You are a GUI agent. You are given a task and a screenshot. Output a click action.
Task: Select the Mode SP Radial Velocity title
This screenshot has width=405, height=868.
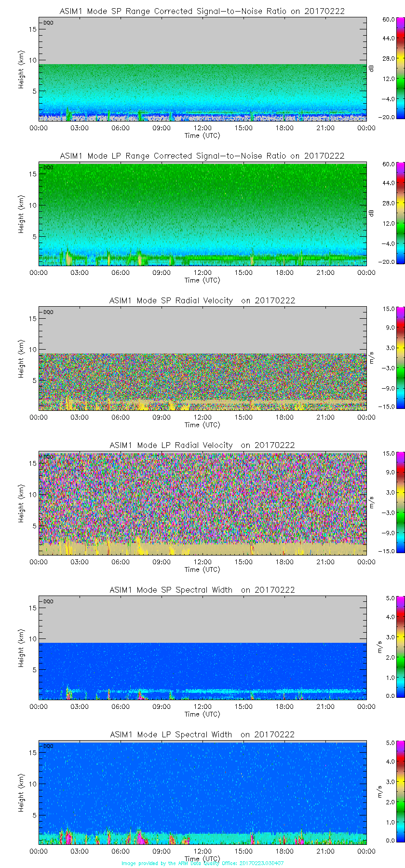point(202,300)
